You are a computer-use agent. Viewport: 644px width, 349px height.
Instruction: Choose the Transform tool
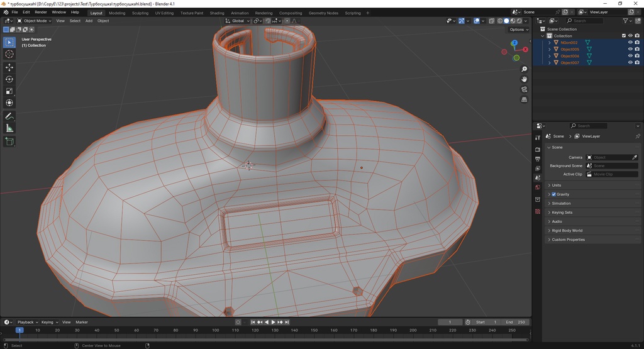click(x=9, y=102)
